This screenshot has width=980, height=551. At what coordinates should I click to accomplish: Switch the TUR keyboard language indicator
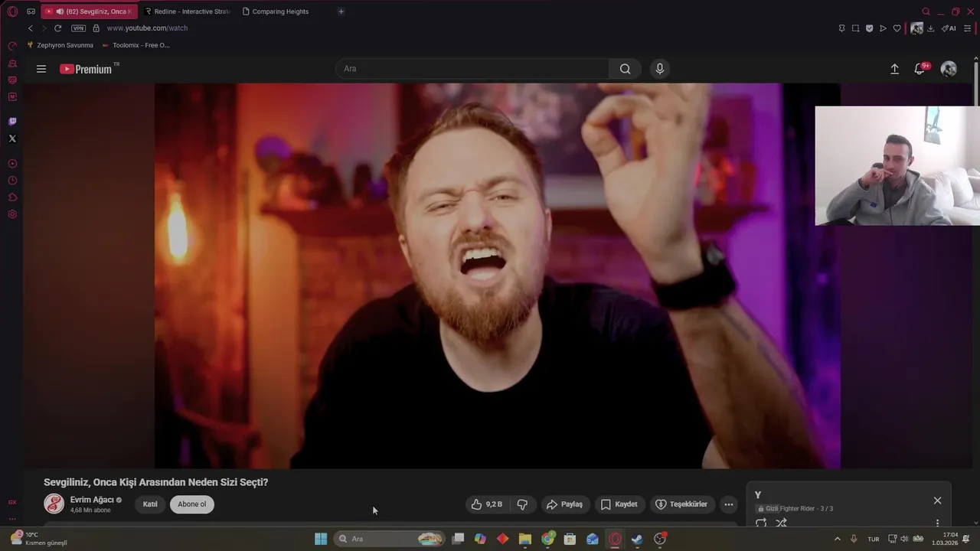coord(874,539)
